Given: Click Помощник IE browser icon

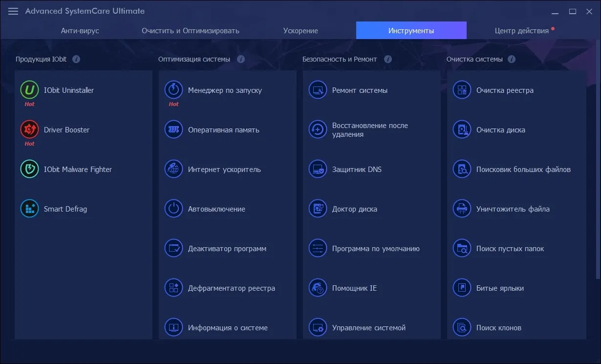Looking at the screenshot, I should pyautogui.click(x=318, y=288).
